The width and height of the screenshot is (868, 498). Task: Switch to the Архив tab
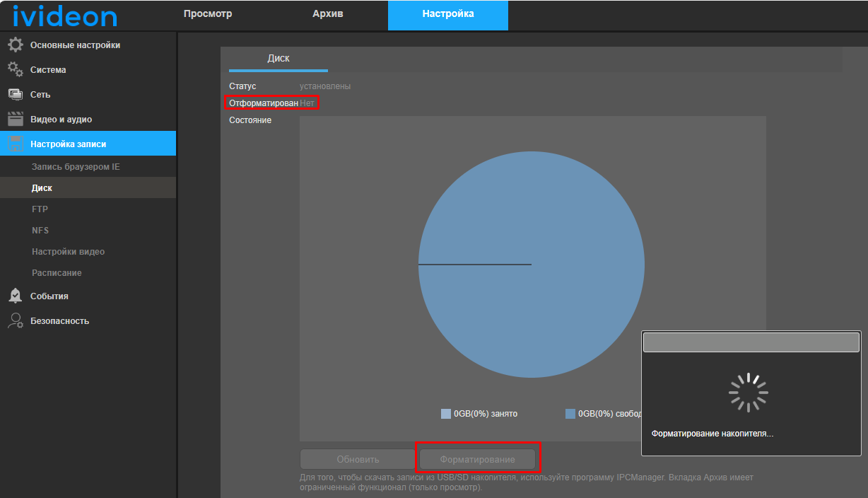[x=328, y=14]
